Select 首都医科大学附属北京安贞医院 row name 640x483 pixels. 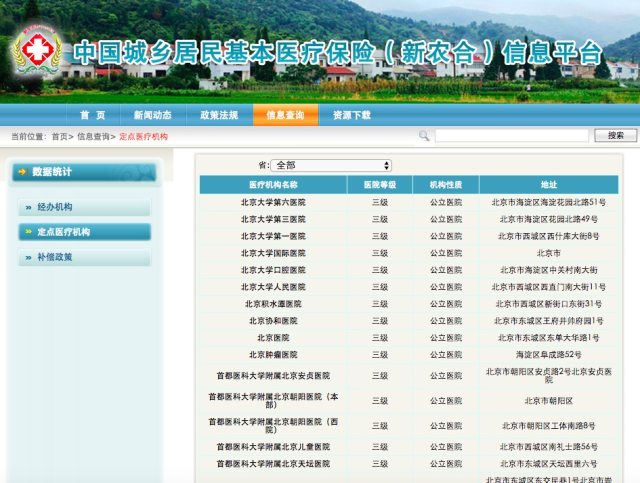pyautogui.click(x=273, y=376)
